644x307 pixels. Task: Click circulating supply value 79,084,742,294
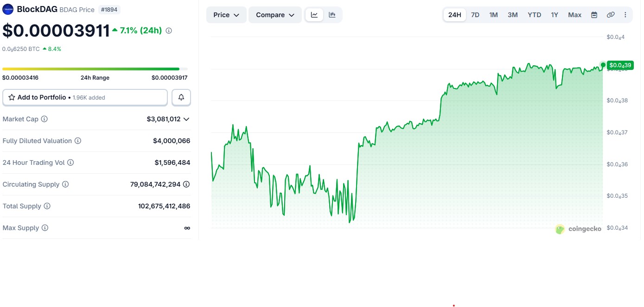tap(155, 184)
